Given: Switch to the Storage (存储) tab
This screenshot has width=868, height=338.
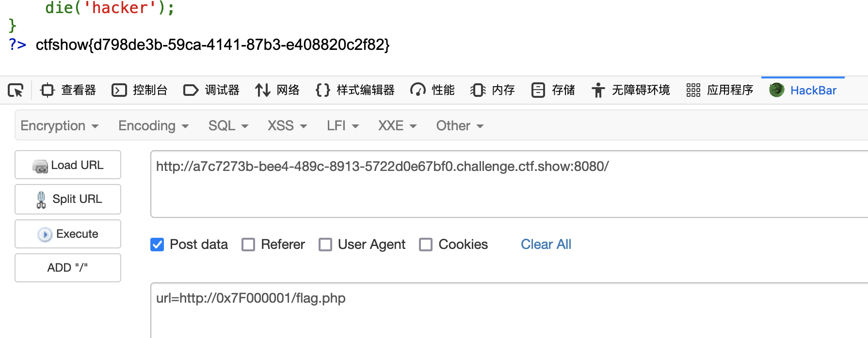Looking at the screenshot, I should 553,91.
